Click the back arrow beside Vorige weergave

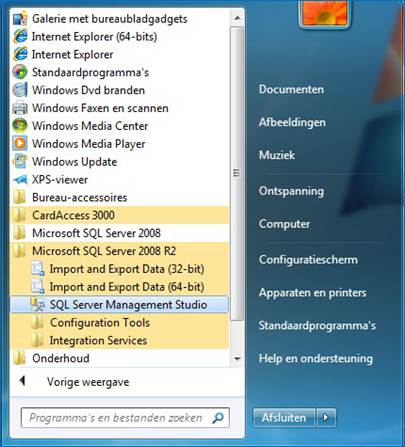click(x=22, y=381)
